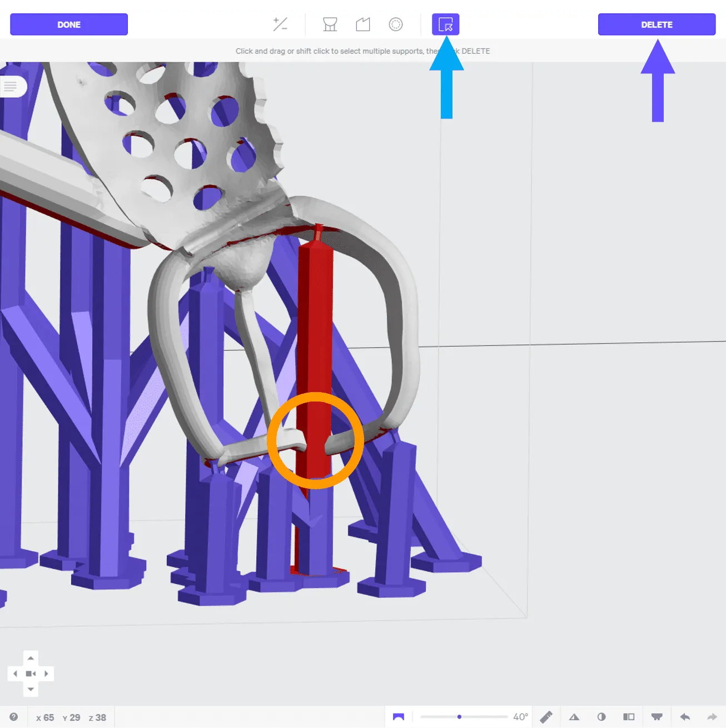Screen dimensions: 726x728
Task: Click the raft outline icon in toolbar
Action: 363,24
